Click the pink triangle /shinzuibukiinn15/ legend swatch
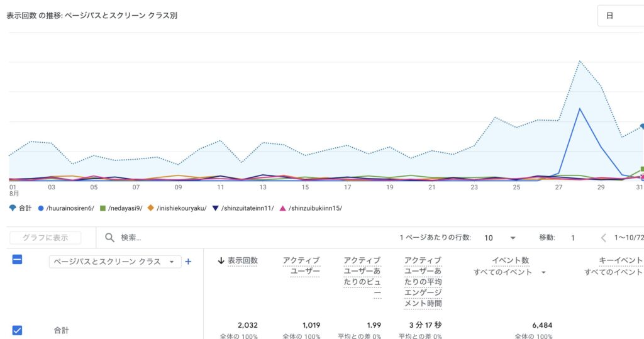 [282, 208]
